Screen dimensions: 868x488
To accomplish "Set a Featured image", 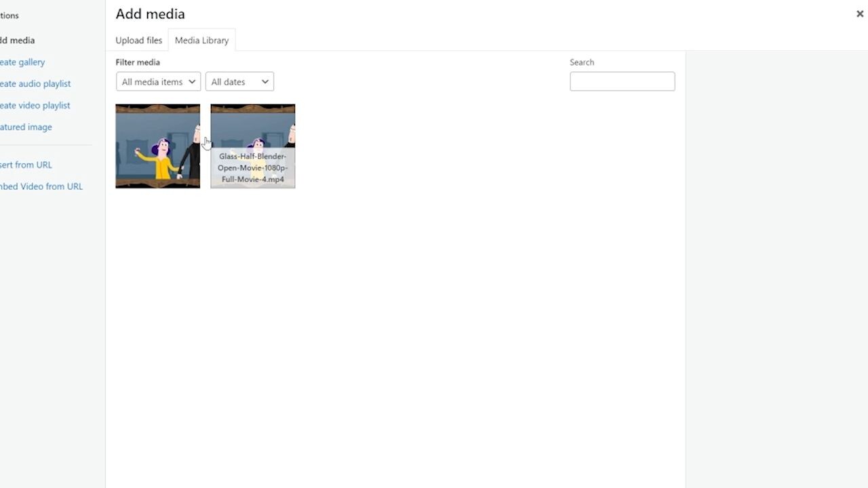I will click(x=26, y=127).
